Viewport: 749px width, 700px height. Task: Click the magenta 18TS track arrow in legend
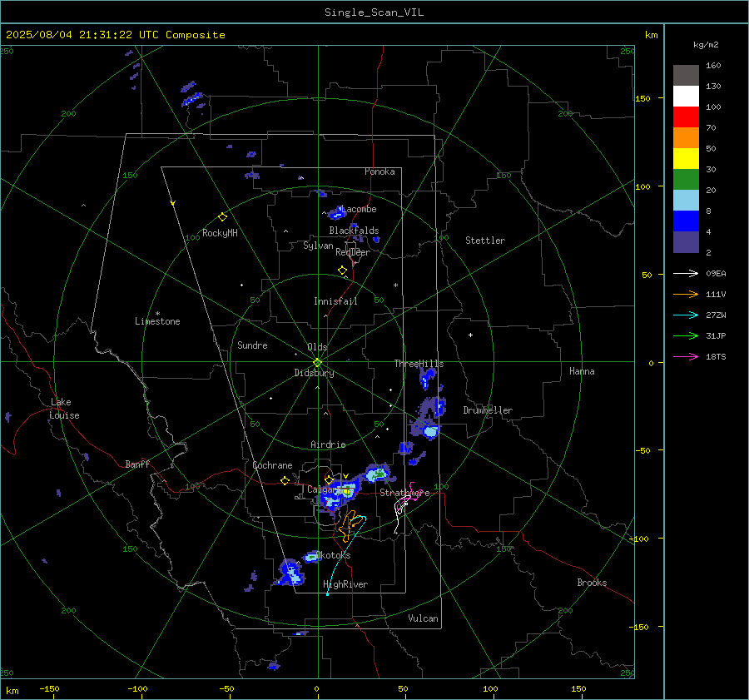(686, 356)
